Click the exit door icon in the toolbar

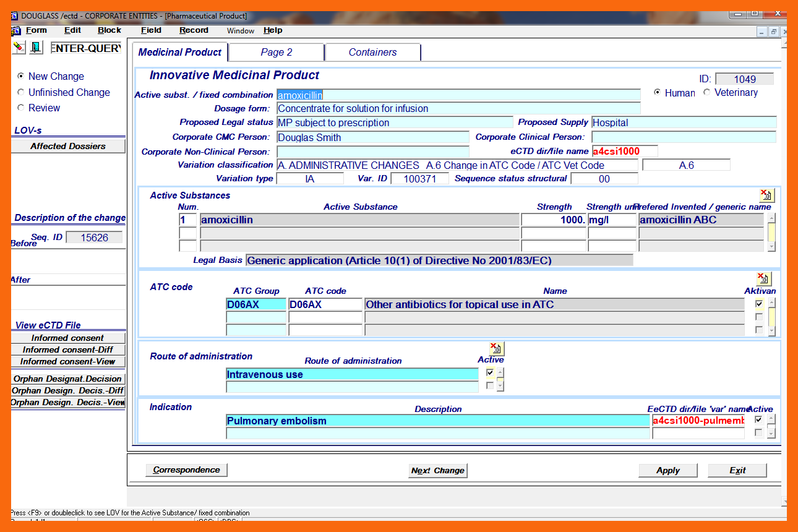pos(36,48)
